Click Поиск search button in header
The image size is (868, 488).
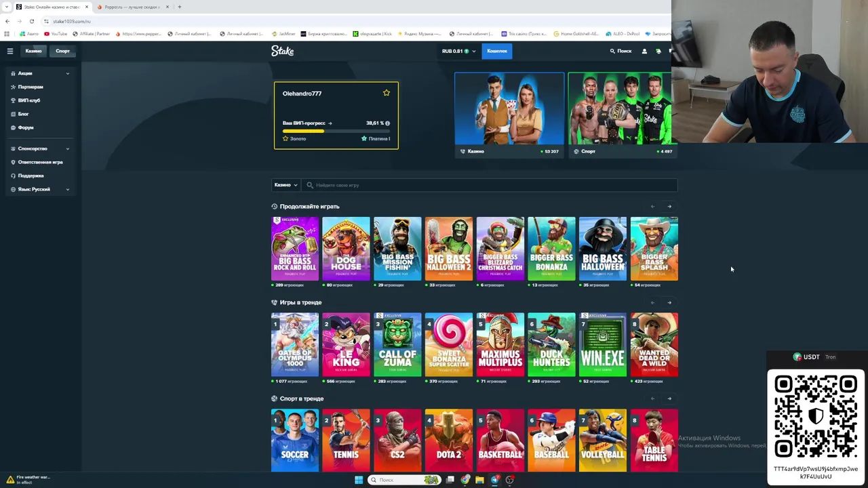click(x=620, y=51)
